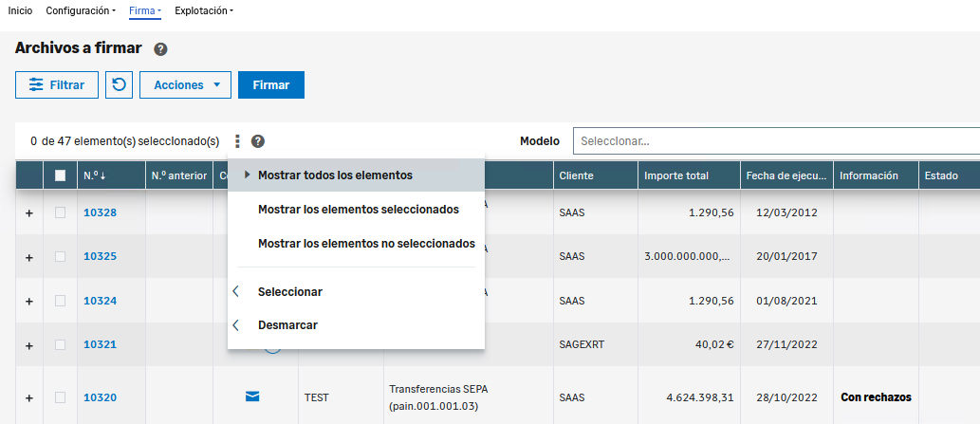Expand row 10320 details with plus icon
Image resolution: width=980 pixels, height=424 pixels.
click(28, 398)
